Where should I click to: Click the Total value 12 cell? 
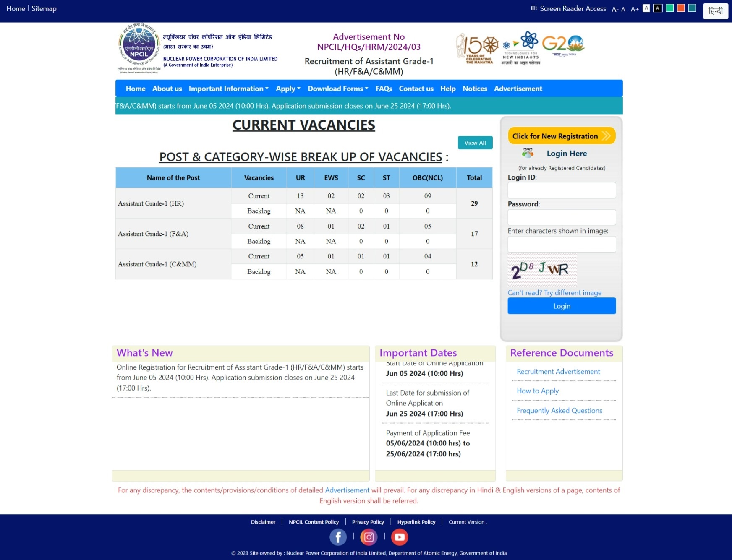(x=474, y=264)
